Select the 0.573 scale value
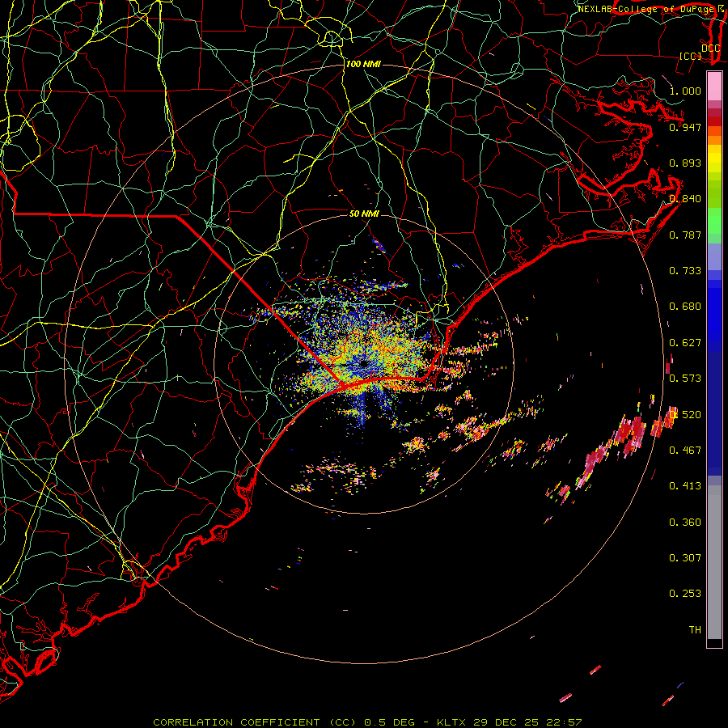Image resolution: width=728 pixels, height=728 pixels. pyautogui.click(x=685, y=378)
